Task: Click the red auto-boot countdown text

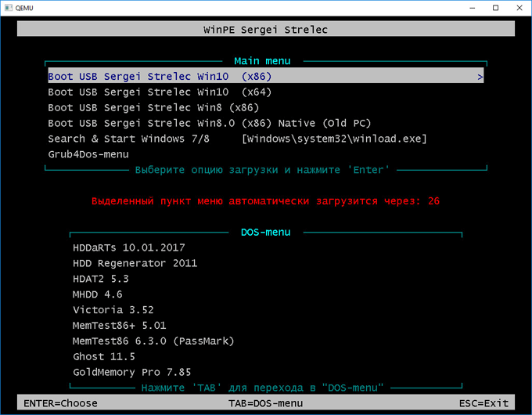Action: point(266,201)
